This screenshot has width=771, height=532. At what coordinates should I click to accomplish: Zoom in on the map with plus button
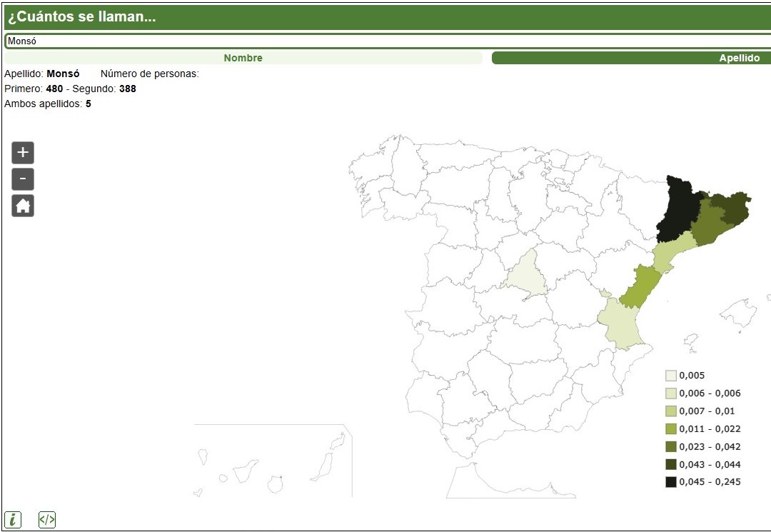[x=23, y=152]
